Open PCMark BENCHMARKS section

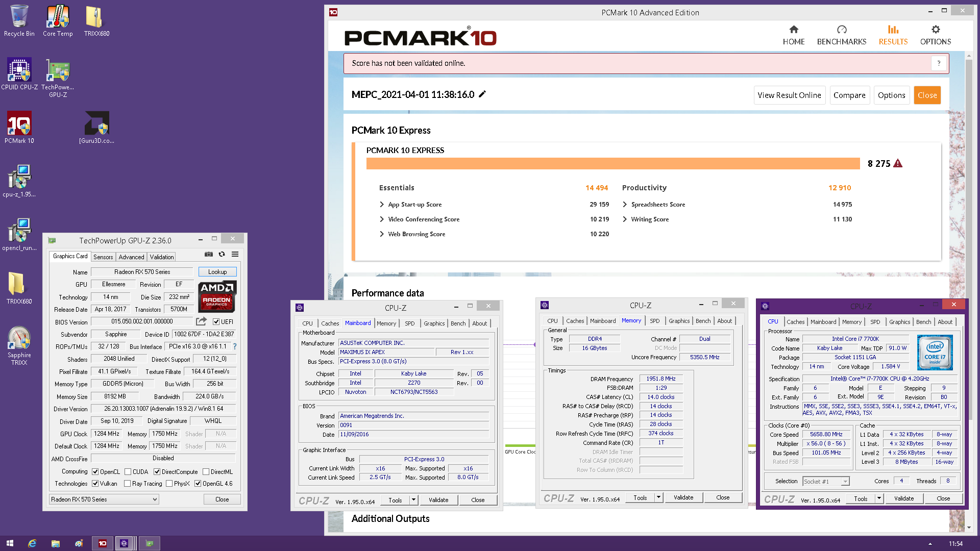[x=842, y=35]
